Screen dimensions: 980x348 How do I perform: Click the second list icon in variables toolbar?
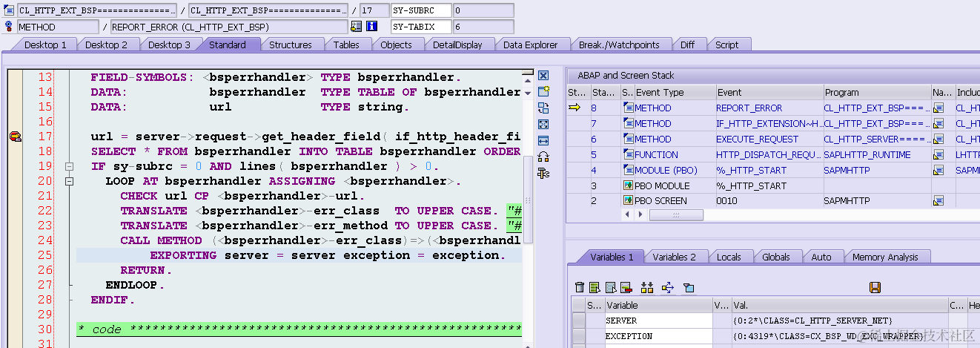point(611,287)
